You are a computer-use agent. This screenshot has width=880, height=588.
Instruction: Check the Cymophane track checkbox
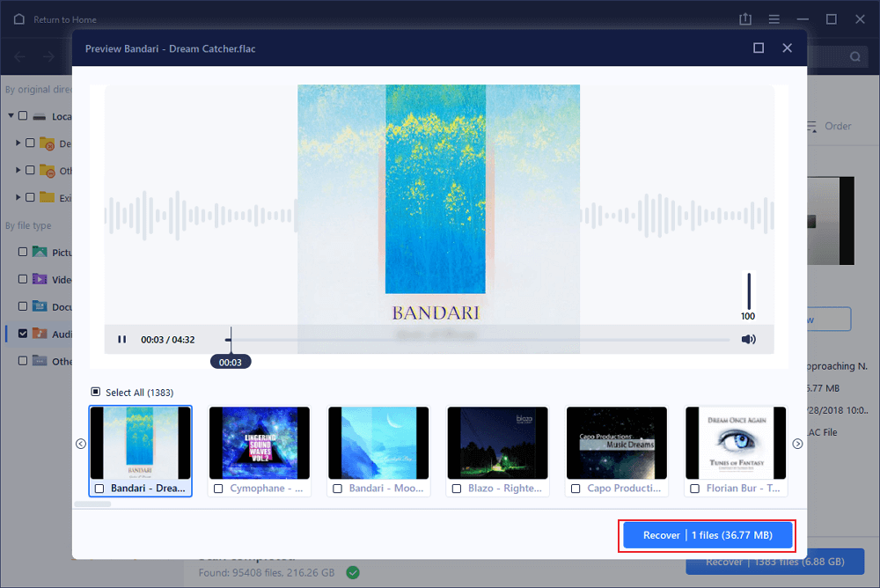(x=219, y=488)
